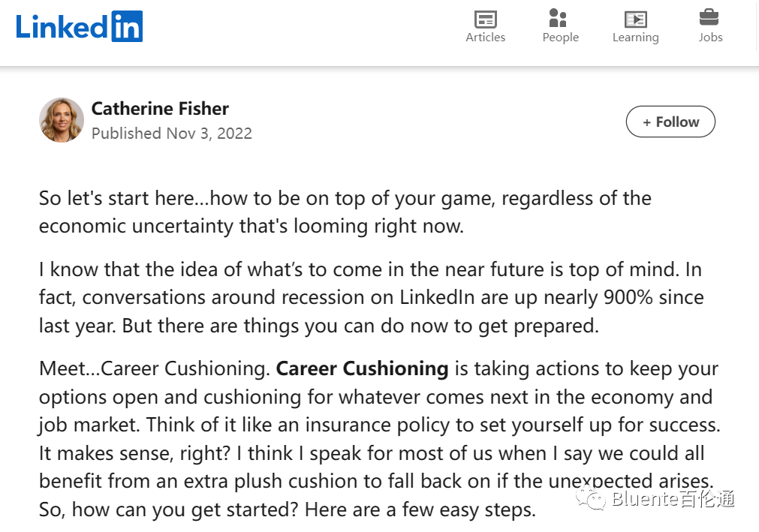Click the Published Nov 3, 2022 date

172,134
